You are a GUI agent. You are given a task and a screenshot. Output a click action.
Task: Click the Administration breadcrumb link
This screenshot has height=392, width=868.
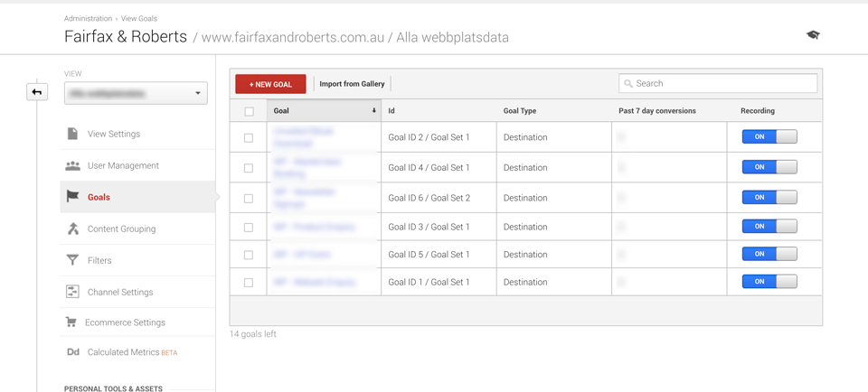coord(88,18)
